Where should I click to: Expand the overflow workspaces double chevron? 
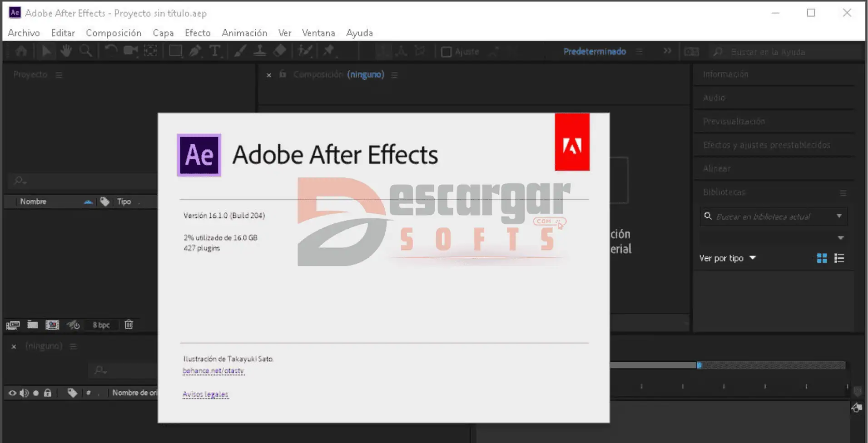coord(667,51)
